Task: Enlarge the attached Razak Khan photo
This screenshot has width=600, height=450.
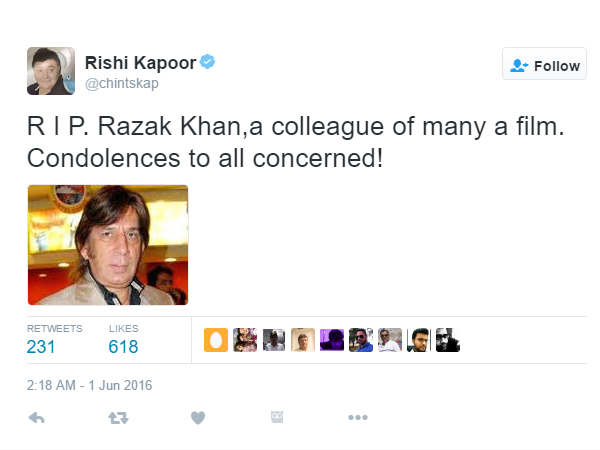Action: pos(108,245)
